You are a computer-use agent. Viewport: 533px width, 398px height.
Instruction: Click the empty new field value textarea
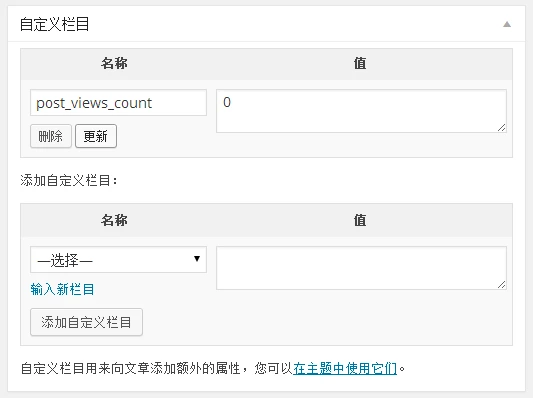(x=361, y=268)
